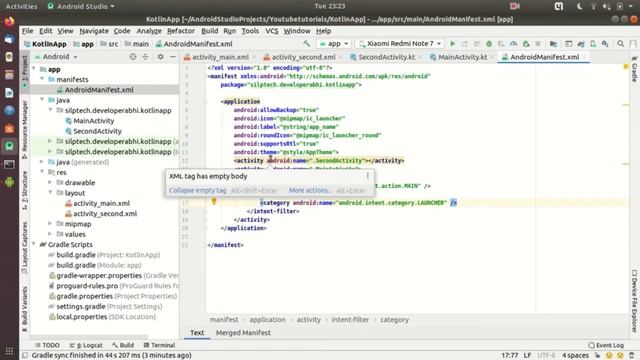Expand the drawable folder
The width and height of the screenshot is (640, 360).
(50, 182)
